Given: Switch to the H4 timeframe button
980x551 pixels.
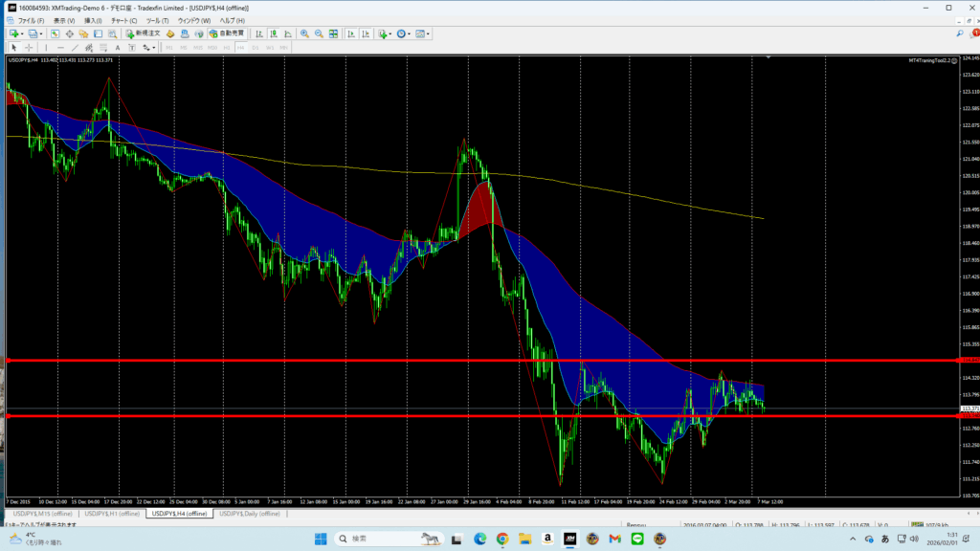Looking at the screenshot, I should [241, 47].
